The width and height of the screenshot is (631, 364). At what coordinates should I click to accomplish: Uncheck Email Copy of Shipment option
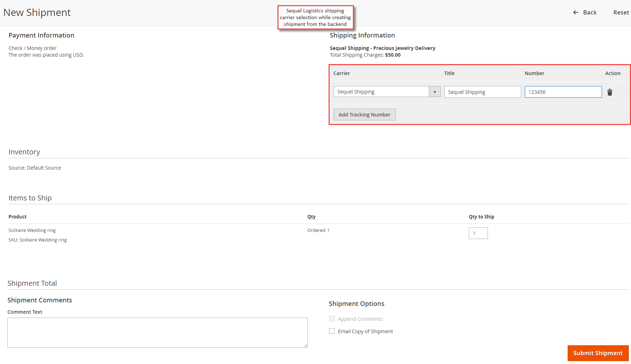pyautogui.click(x=332, y=331)
